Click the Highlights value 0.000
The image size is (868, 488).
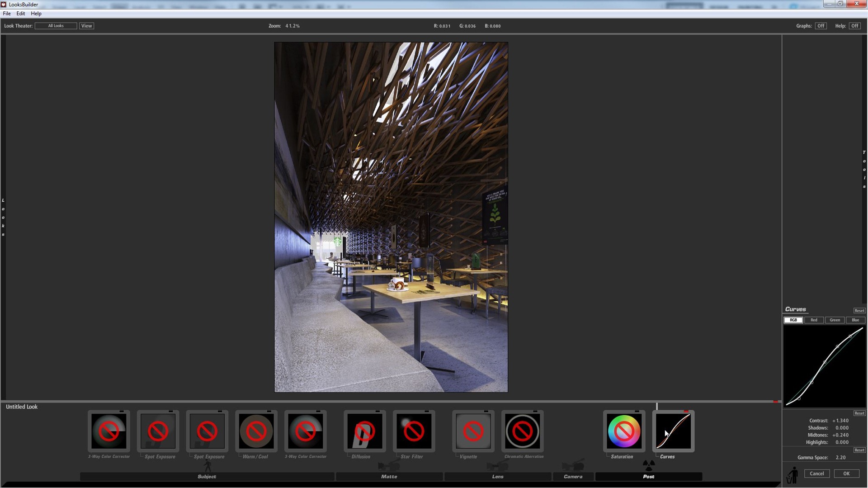click(842, 442)
